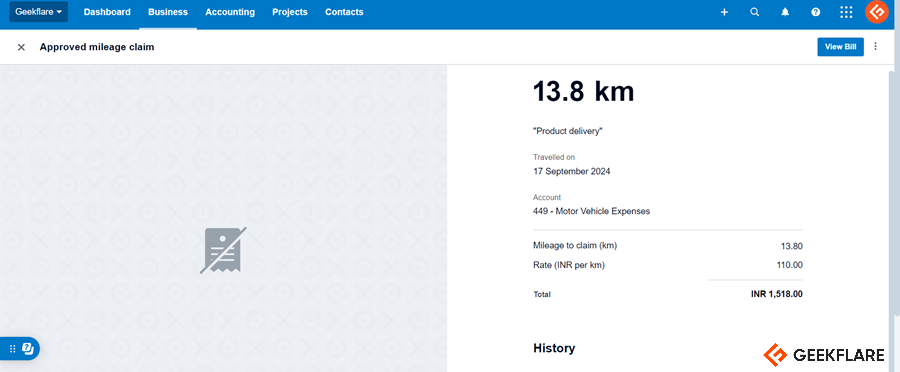Open the floating help widget button
900x372 pixels.
pos(20,348)
